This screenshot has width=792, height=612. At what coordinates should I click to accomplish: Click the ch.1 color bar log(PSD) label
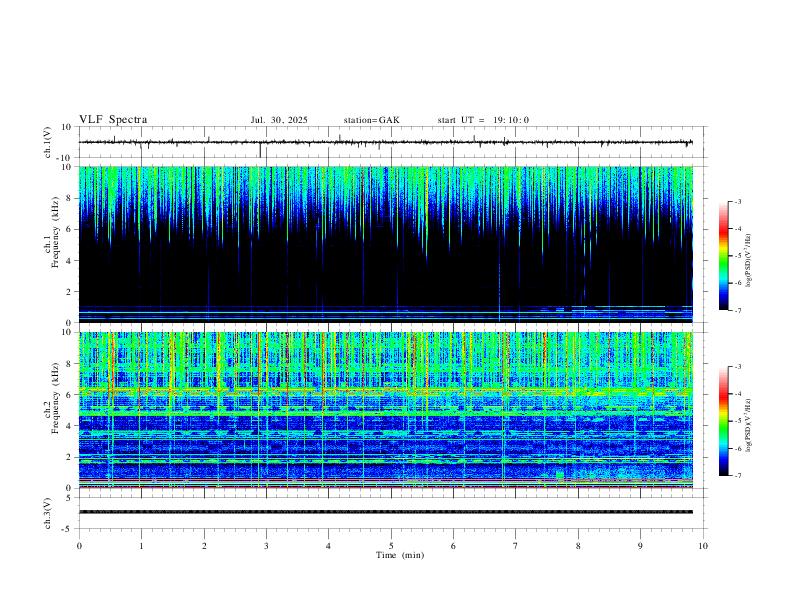pyautogui.click(x=749, y=260)
